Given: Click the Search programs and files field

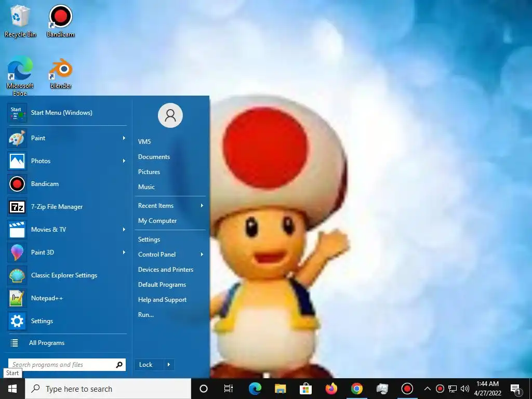Looking at the screenshot, I should (67, 365).
